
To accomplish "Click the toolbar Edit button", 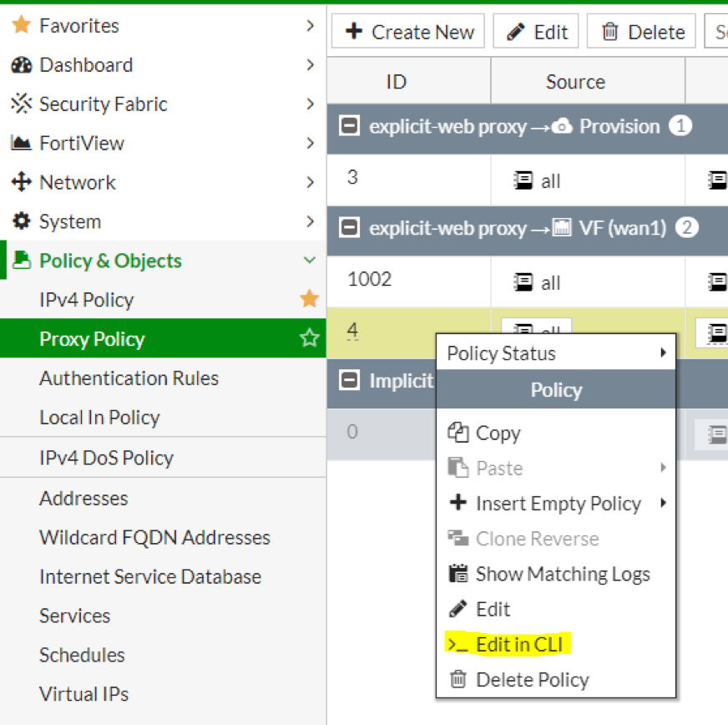I will (536, 31).
